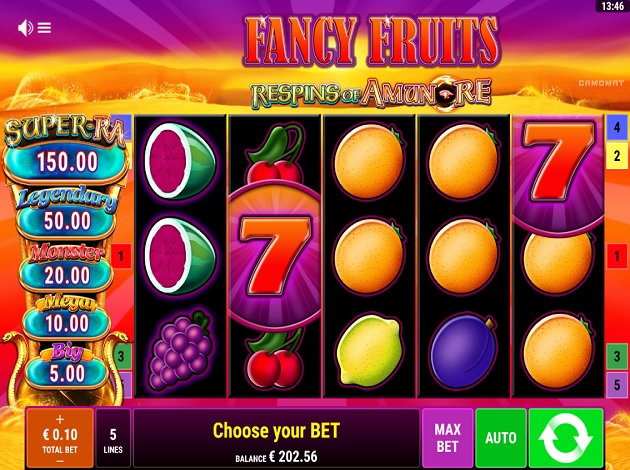This screenshot has width=630, height=470.
Task: Click the grapes symbol on first reel
Action: pyautogui.click(x=180, y=349)
